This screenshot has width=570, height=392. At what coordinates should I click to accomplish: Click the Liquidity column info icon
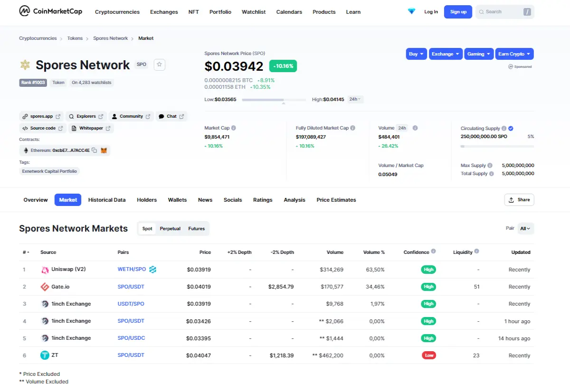point(476,252)
